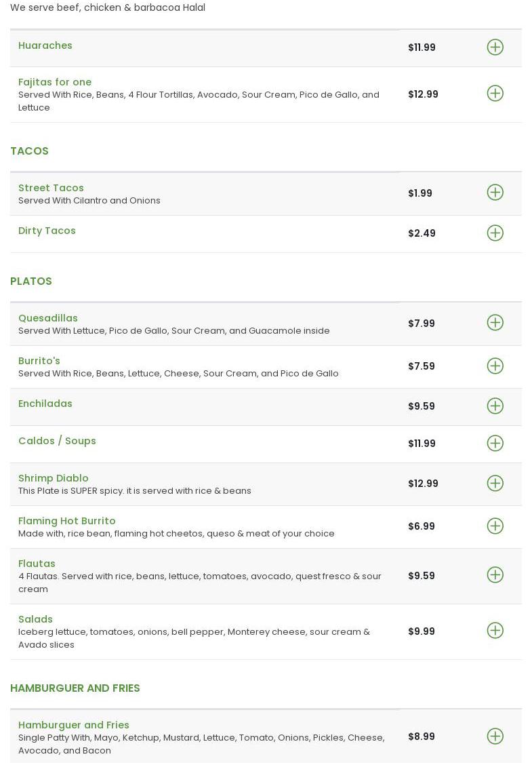Jump to the TACOS section heading
The width and height of the screenshot is (532, 763).
(x=30, y=151)
